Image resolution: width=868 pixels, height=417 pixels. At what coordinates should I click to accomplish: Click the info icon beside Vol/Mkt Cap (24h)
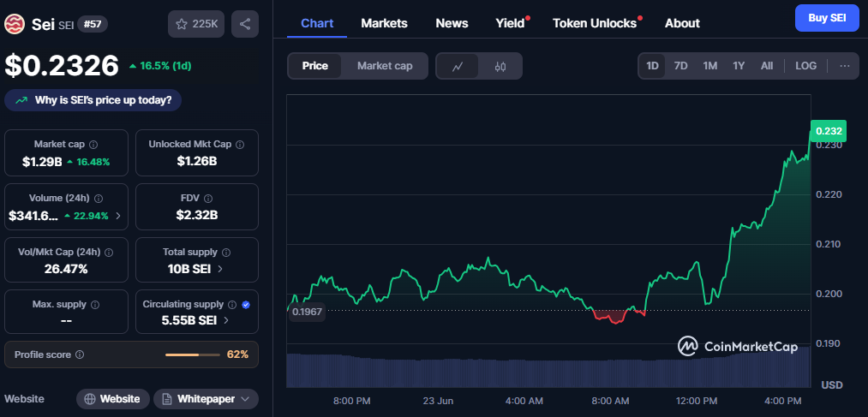pyautogui.click(x=109, y=253)
